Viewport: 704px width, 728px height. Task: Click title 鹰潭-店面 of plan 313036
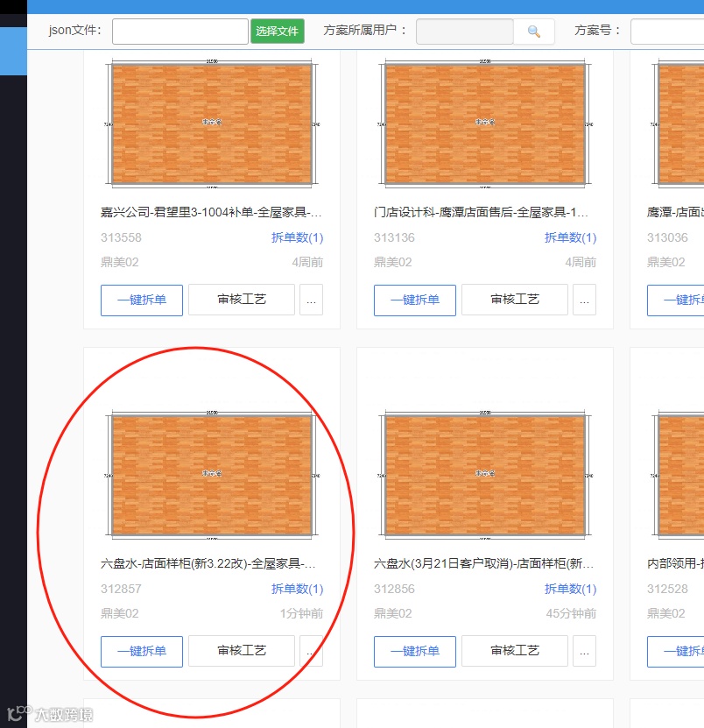click(x=675, y=212)
